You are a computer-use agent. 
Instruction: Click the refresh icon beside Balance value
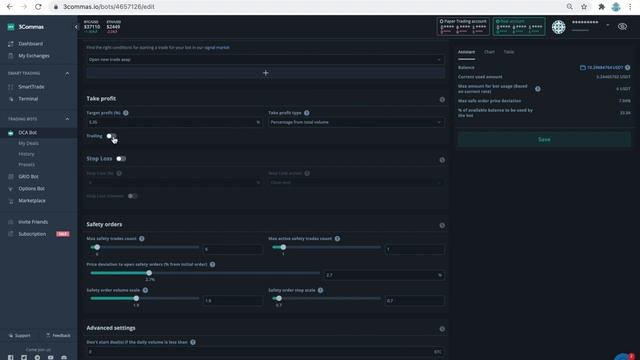click(x=627, y=67)
